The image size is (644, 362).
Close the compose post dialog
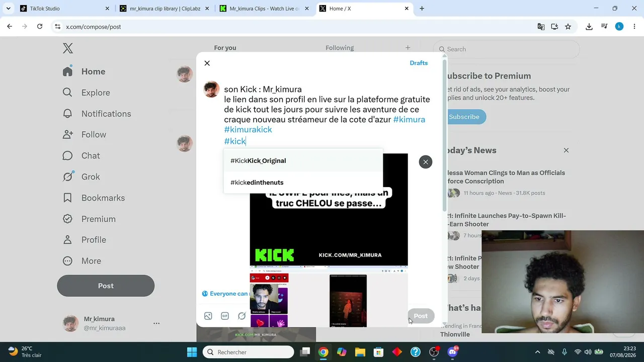coord(207,63)
